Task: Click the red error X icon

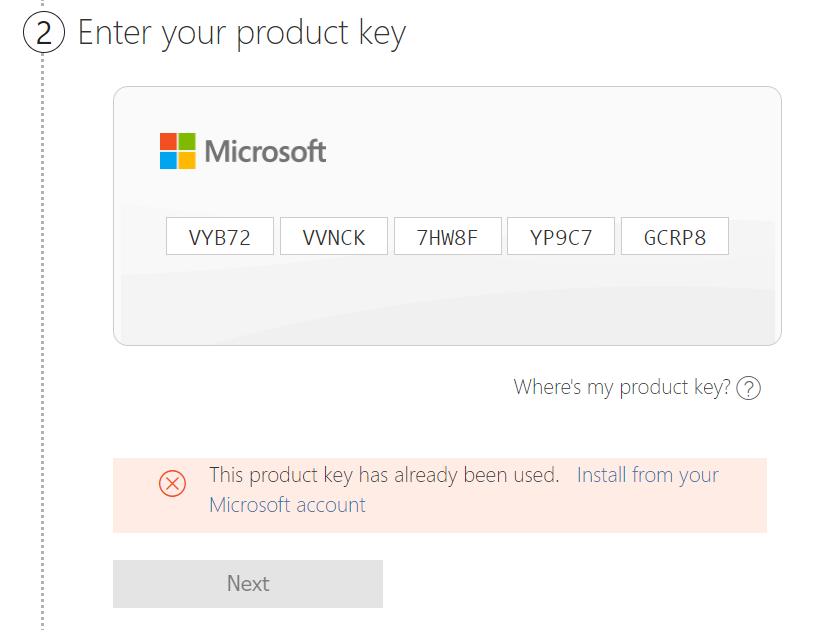Action: click(172, 485)
